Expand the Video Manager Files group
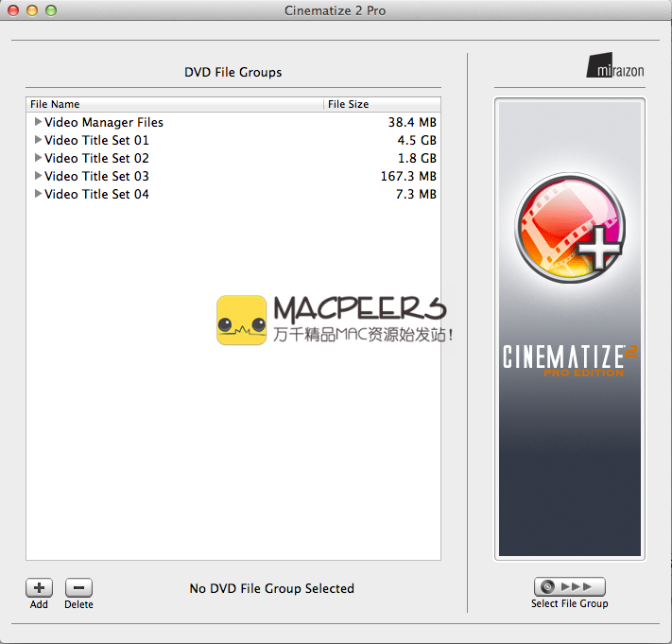This screenshot has width=672, height=644. pos(38,122)
